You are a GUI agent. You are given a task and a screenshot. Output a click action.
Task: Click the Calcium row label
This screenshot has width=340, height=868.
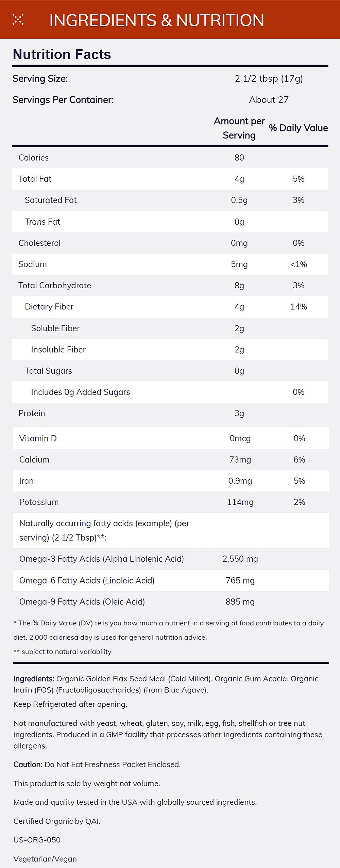click(x=34, y=460)
